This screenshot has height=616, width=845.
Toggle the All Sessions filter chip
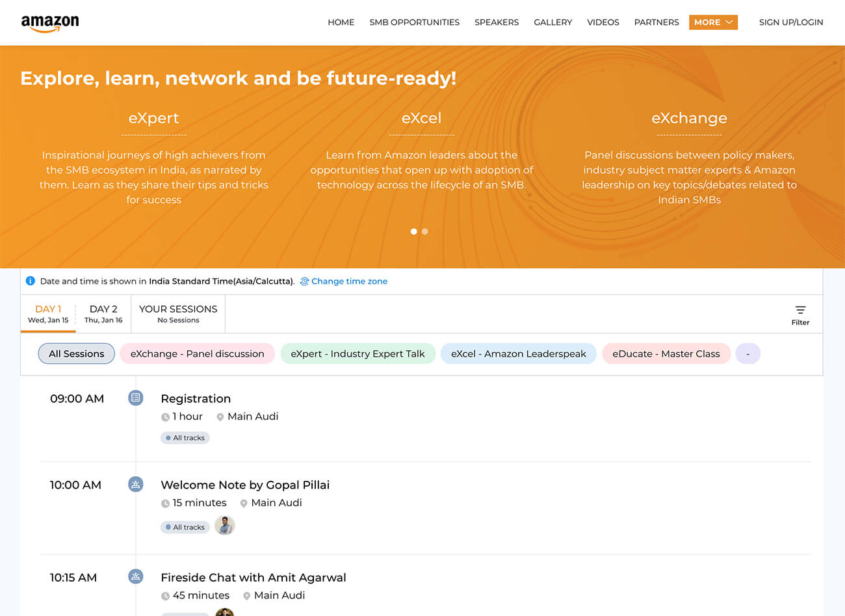76,353
